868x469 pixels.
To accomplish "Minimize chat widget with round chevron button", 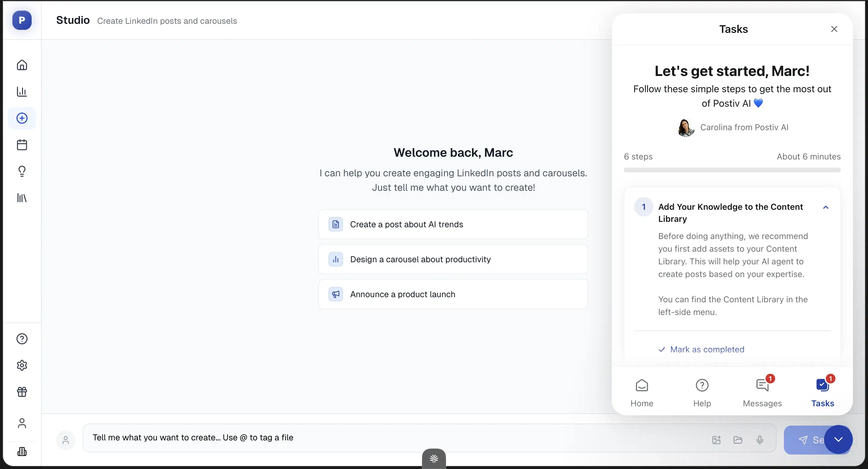I will tap(838, 439).
